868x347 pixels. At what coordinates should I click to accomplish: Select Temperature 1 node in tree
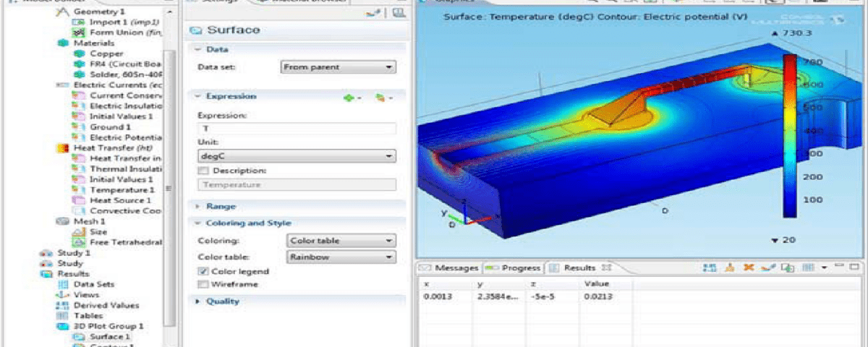pyautogui.click(x=112, y=189)
